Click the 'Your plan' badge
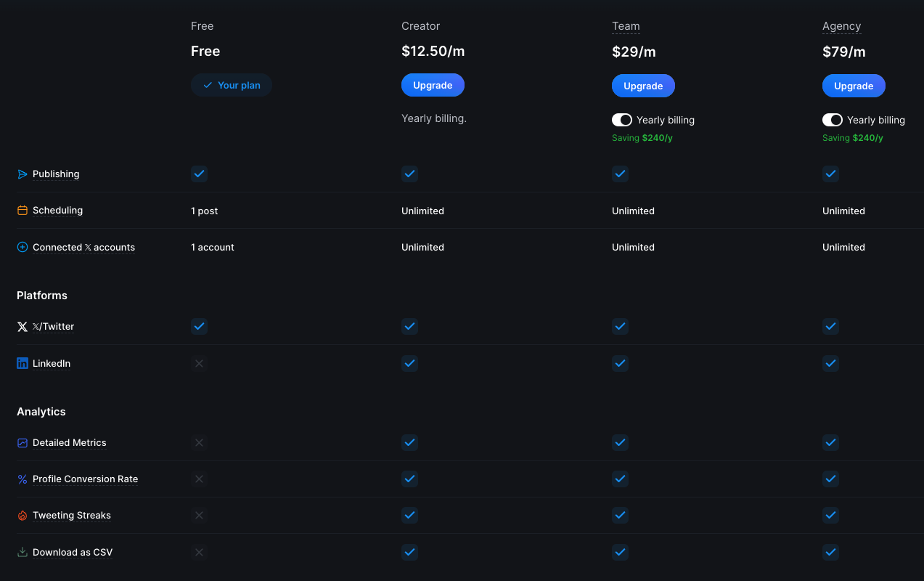This screenshot has height=581, width=924. (x=232, y=85)
